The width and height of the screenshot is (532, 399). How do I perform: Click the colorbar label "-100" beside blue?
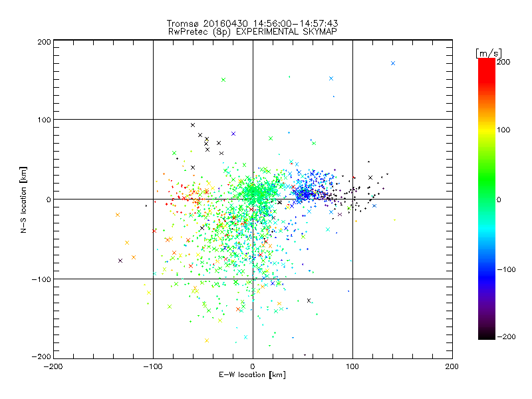pos(506,269)
